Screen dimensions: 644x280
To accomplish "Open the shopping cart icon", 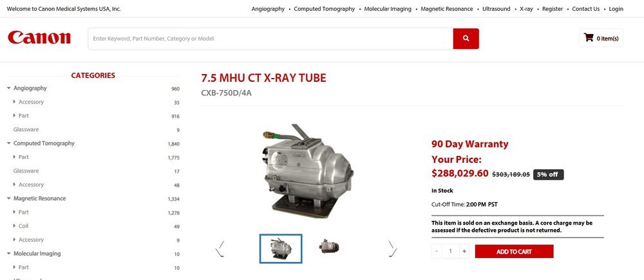I will click(x=589, y=38).
